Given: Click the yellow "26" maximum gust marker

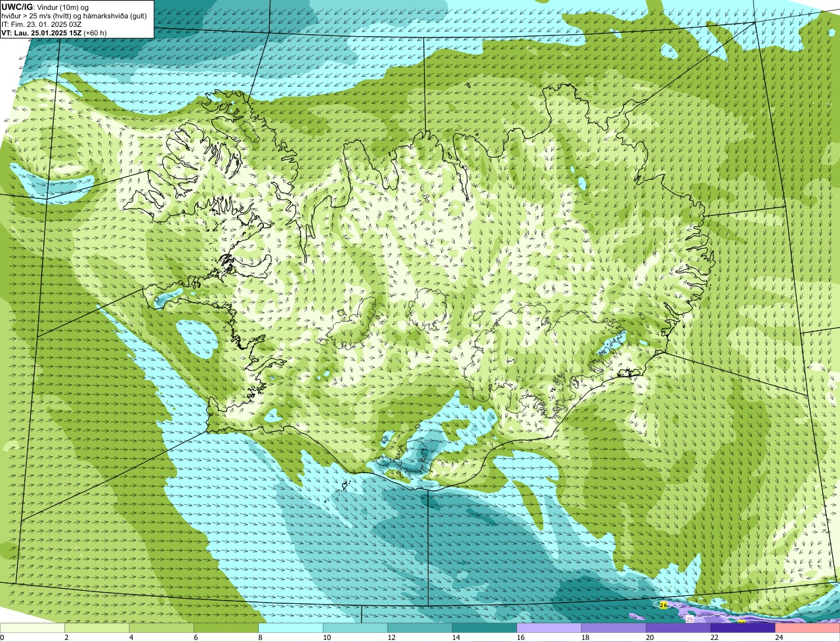Looking at the screenshot, I should (x=663, y=605).
